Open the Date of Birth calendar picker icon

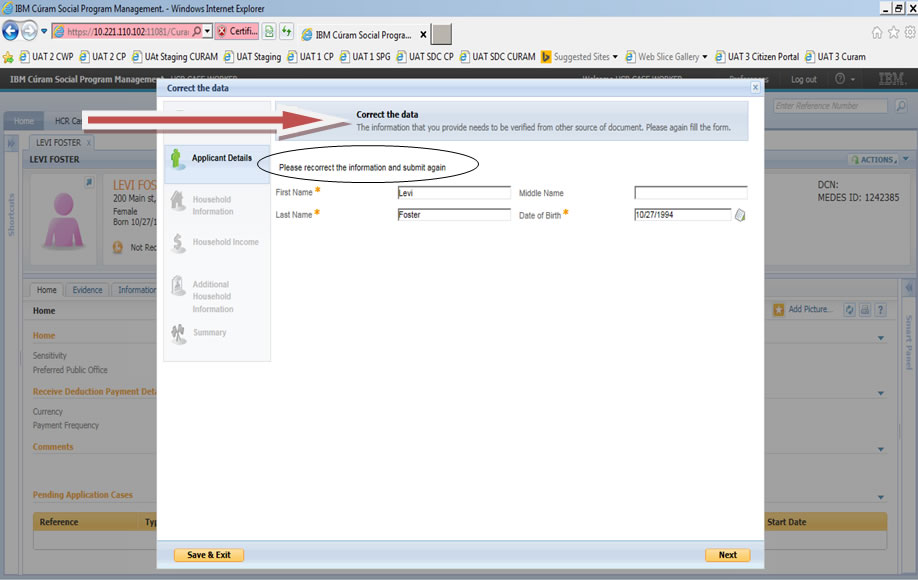click(x=740, y=215)
